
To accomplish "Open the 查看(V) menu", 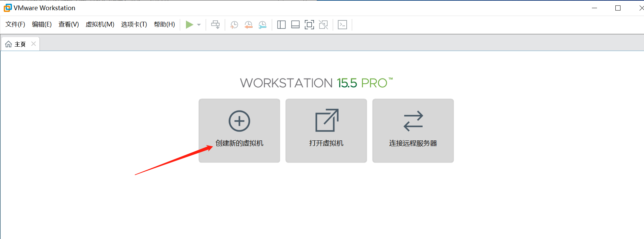I will (x=69, y=24).
